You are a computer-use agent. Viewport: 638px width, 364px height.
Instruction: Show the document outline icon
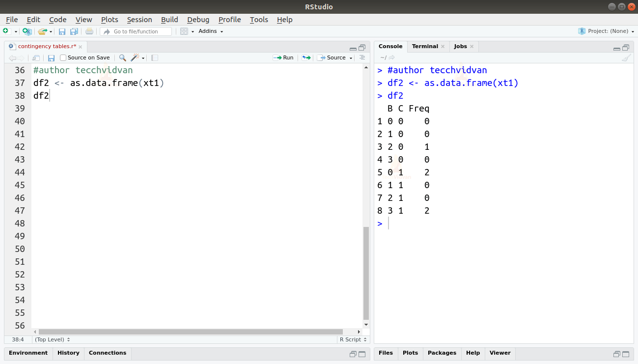[362, 57]
